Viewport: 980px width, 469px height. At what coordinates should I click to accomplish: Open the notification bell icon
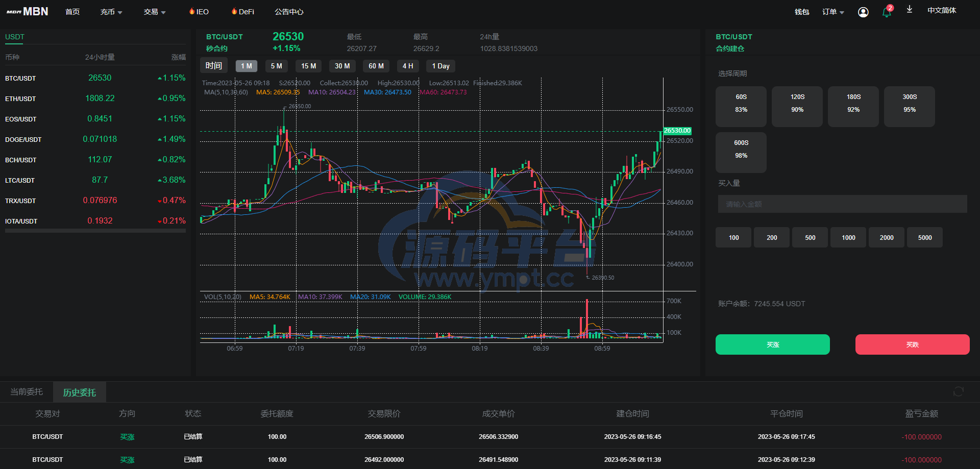coord(887,12)
